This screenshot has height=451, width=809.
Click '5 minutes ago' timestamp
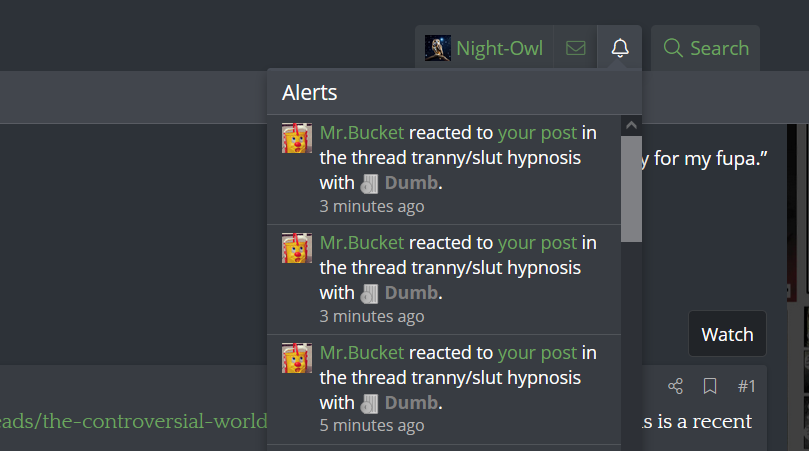tap(371, 425)
